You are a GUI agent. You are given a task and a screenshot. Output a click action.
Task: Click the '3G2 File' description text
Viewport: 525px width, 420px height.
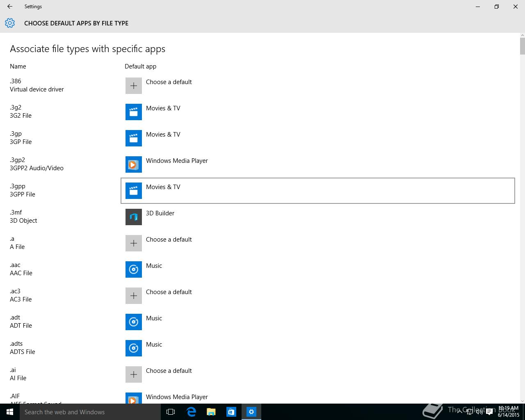21,116
